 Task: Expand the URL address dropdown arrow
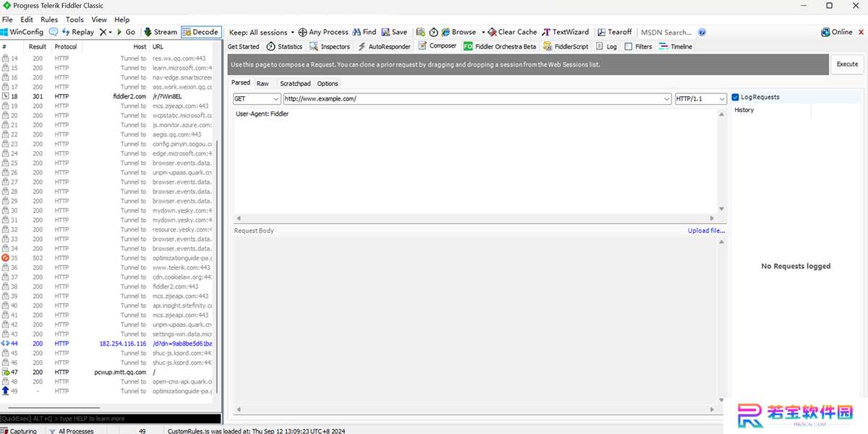(x=667, y=99)
